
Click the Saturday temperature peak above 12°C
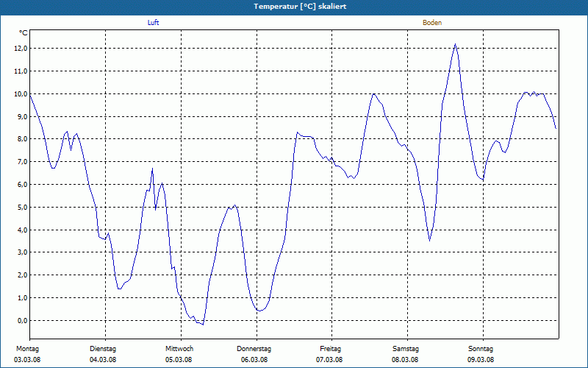click(455, 44)
